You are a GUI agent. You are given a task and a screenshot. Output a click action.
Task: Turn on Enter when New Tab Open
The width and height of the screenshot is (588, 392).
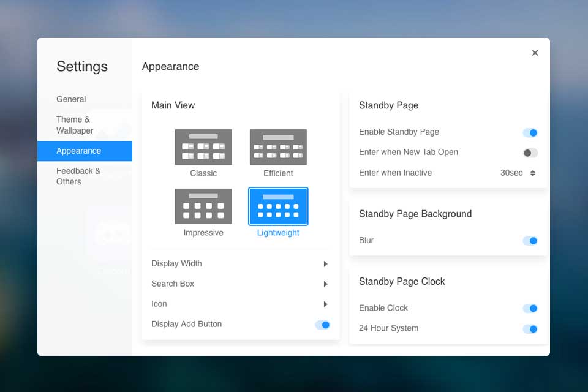click(x=530, y=153)
